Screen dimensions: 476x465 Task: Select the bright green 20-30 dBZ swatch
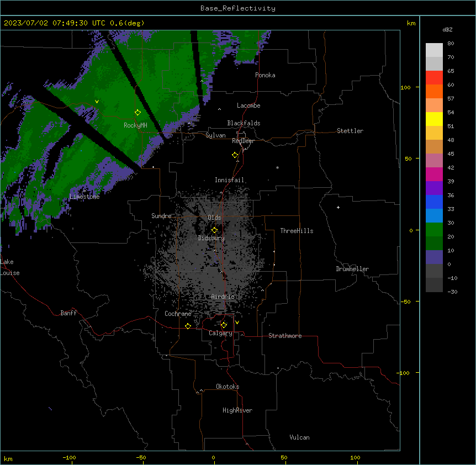pyautogui.click(x=434, y=230)
